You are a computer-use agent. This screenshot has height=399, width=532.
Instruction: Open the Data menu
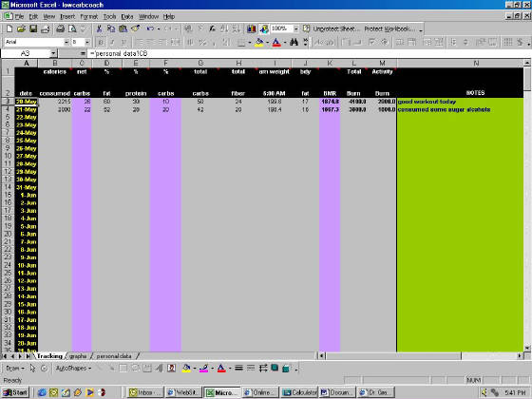[127, 16]
